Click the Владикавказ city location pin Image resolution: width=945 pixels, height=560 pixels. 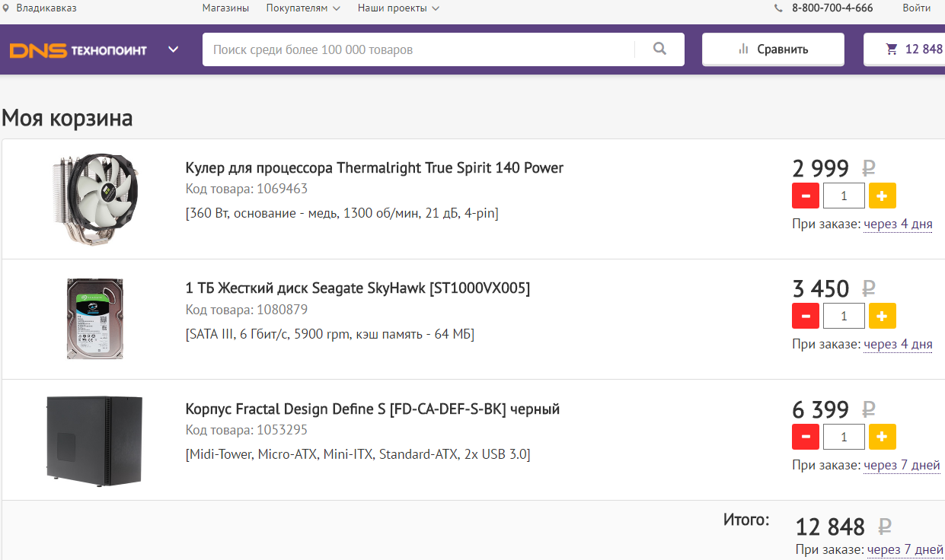coord(7,8)
